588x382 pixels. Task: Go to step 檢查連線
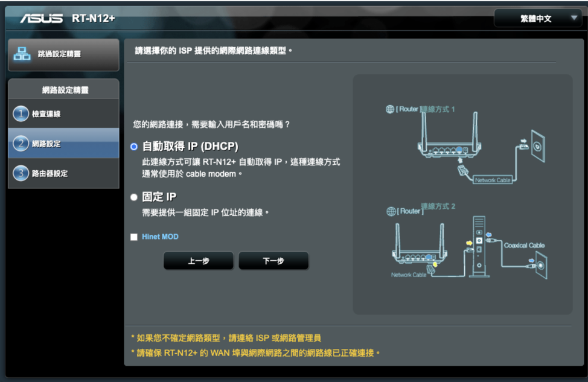[64, 113]
